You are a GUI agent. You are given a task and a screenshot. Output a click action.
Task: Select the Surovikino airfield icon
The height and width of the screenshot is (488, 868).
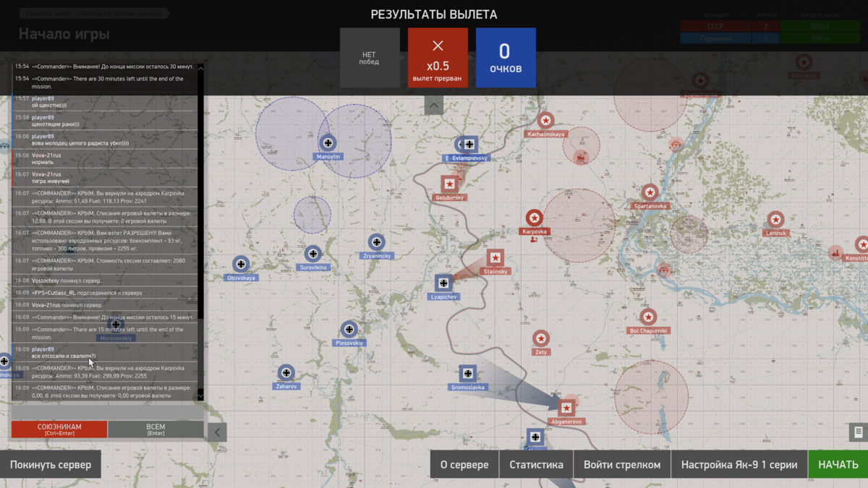coord(312,253)
